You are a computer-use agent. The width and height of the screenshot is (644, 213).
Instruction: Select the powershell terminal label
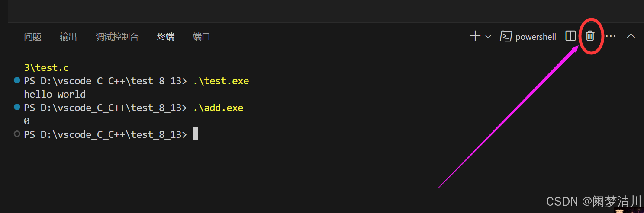tap(536, 37)
